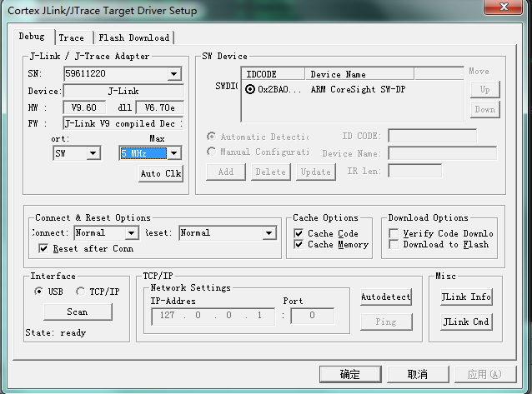
Task: Confirm with the 确定 button
Action: pyautogui.click(x=350, y=374)
